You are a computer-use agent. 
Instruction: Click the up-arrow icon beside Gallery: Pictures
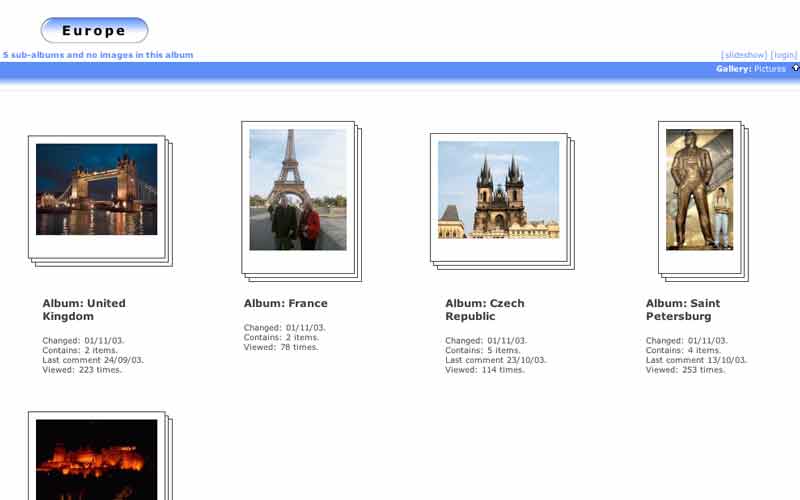tap(795, 68)
